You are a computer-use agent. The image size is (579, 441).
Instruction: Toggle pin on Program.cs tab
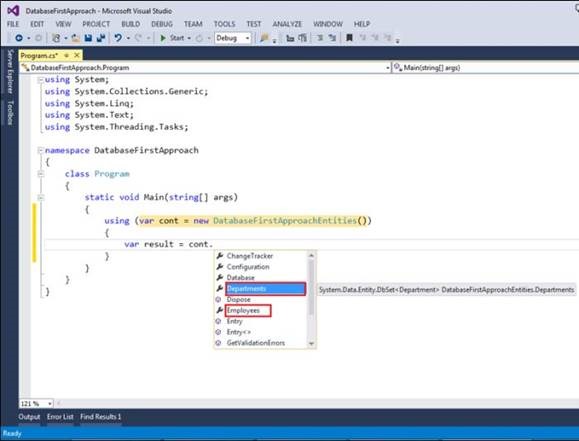point(66,55)
